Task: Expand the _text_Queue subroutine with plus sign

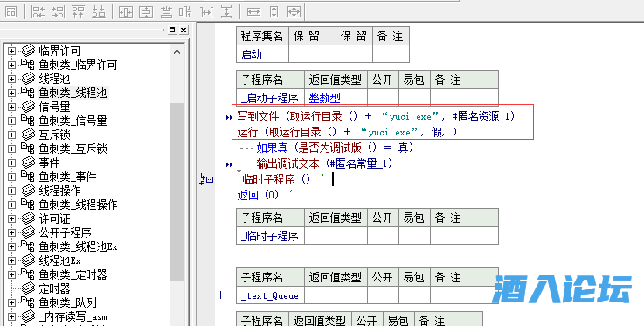Action: [x=220, y=295]
